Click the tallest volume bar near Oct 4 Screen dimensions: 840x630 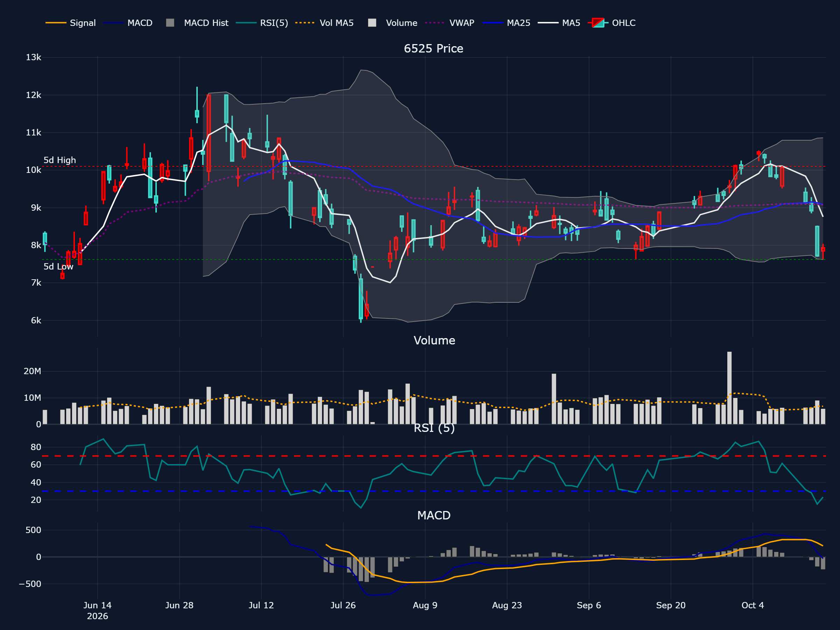click(729, 388)
